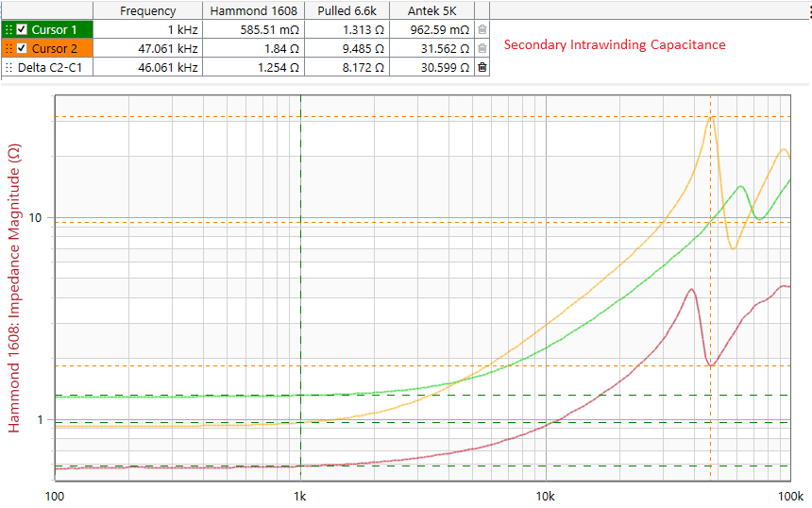Select the Hammond 1608 column header
Screen dimensions: 812x508
253,10
